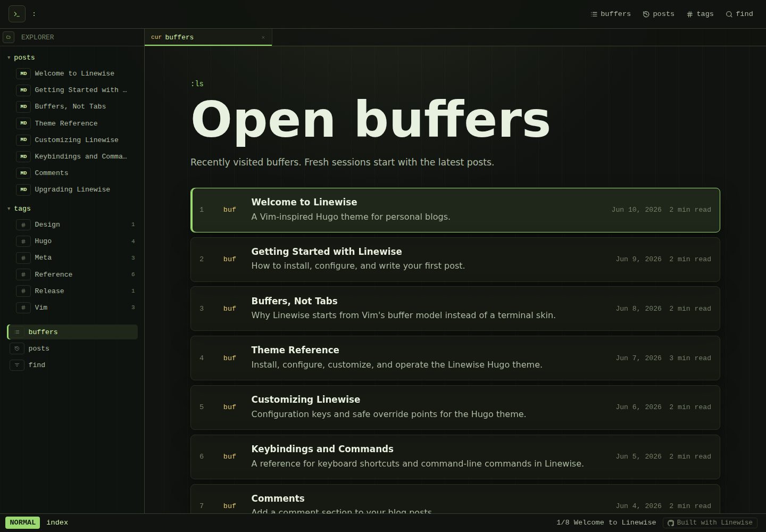Click the Explorer folder icon
This screenshot has height=532, width=766.
click(9, 37)
